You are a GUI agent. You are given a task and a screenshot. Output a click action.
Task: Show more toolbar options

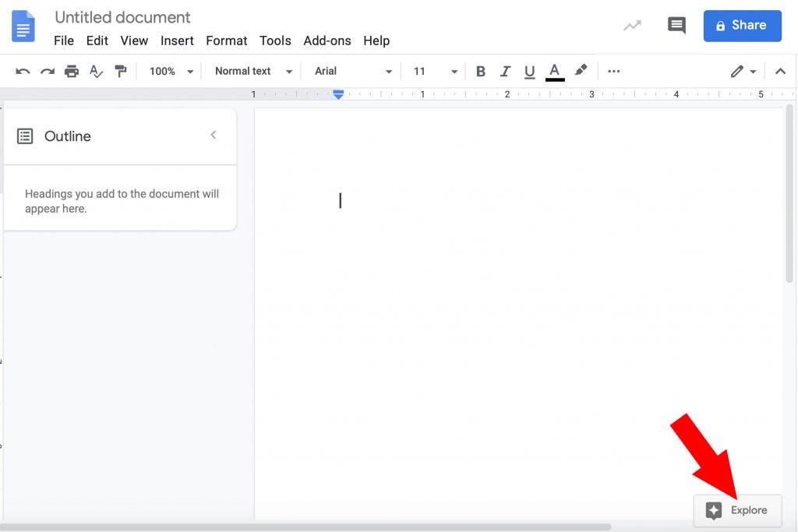point(614,71)
